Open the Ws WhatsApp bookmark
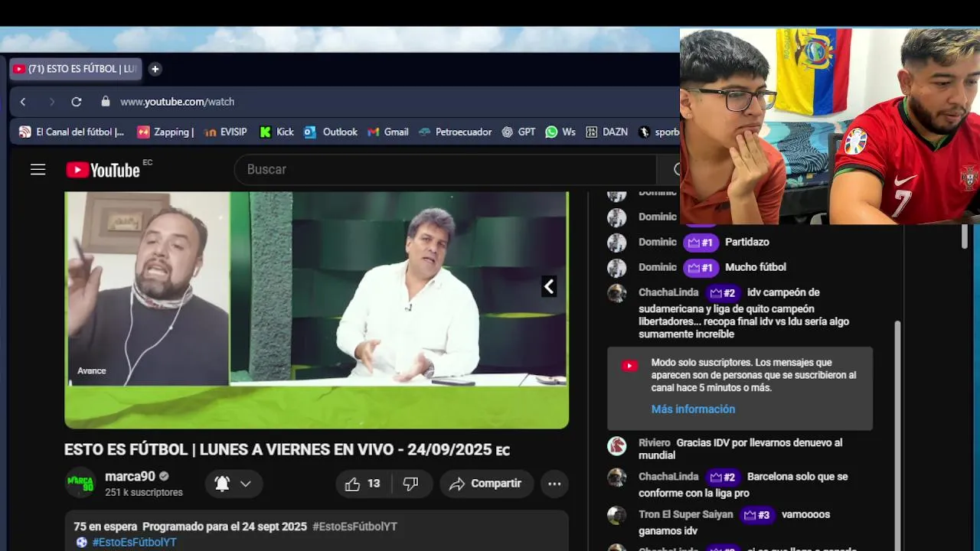The image size is (980, 551). point(560,132)
